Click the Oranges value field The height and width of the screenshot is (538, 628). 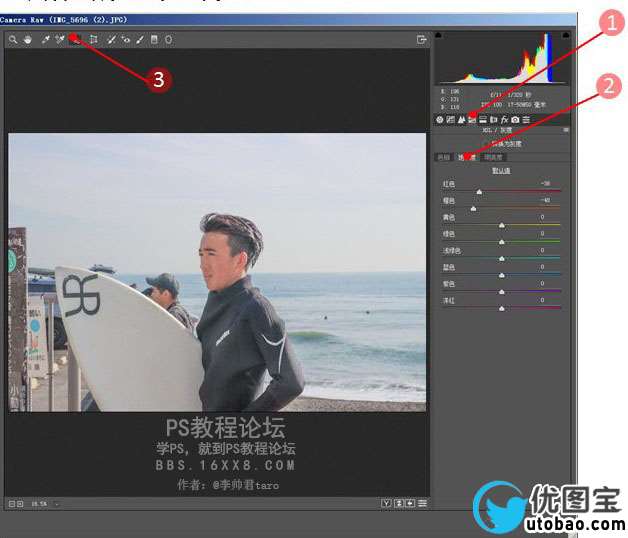point(545,200)
